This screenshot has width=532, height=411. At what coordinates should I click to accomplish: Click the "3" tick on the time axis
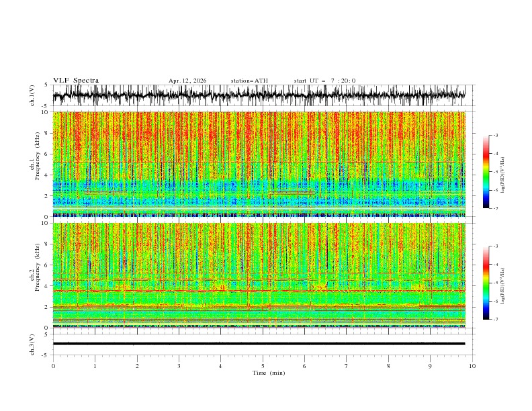179,366
